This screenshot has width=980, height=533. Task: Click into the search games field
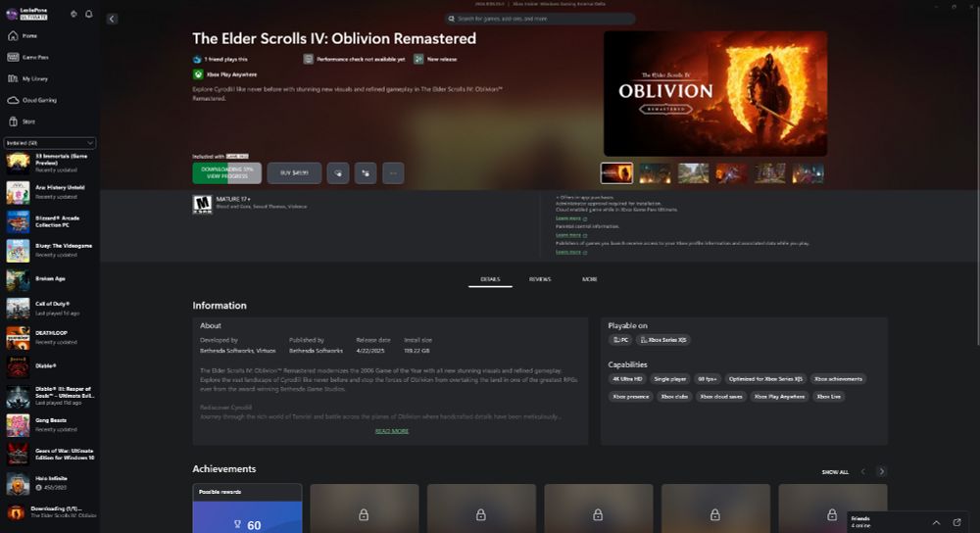[x=540, y=19]
